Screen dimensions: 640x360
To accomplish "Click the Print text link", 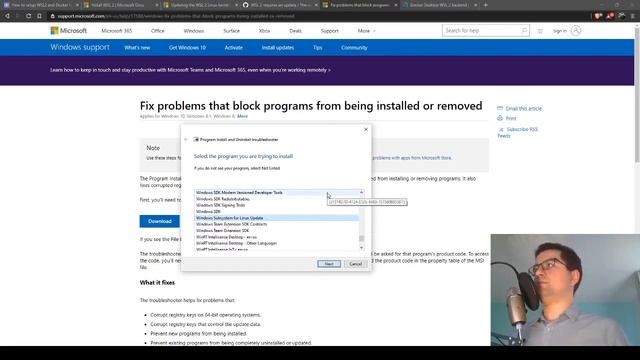I will 511,118.
